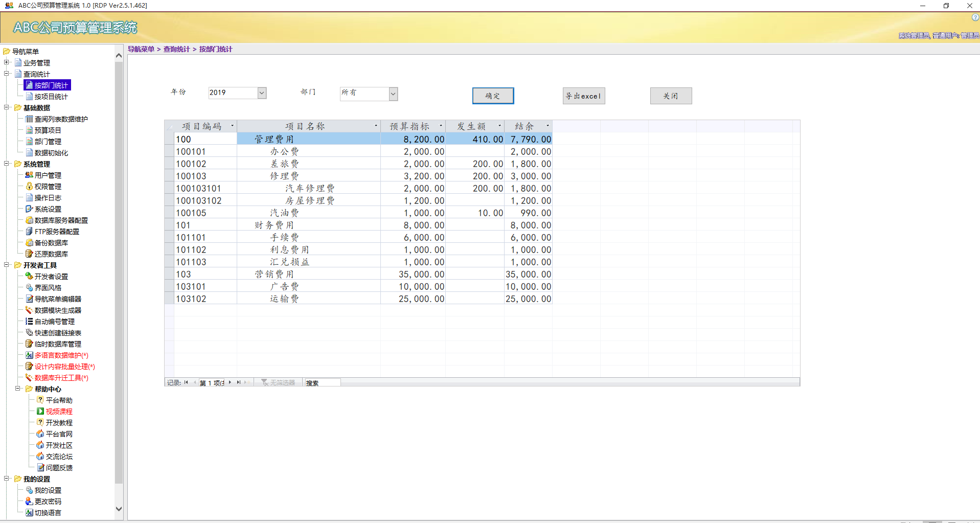Click the 25,000.00 budget cell of 运输费
Screen dimensions: 980x523
click(x=413, y=299)
